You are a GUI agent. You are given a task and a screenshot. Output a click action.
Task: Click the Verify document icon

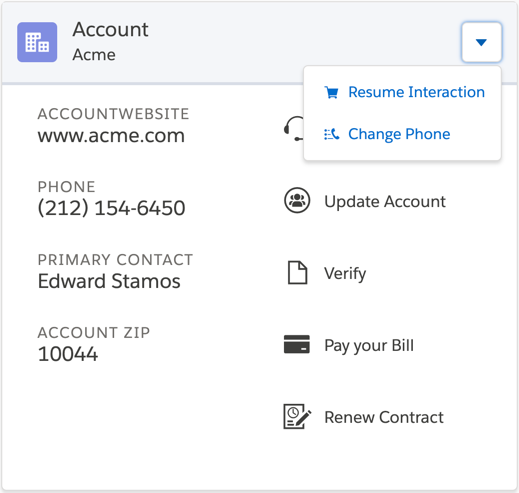[297, 272]
